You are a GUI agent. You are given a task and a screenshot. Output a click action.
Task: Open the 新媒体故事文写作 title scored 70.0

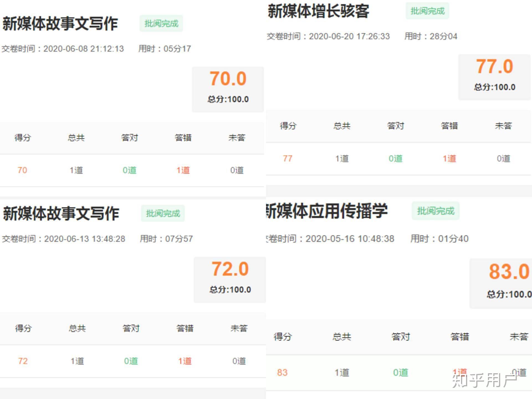60,24
